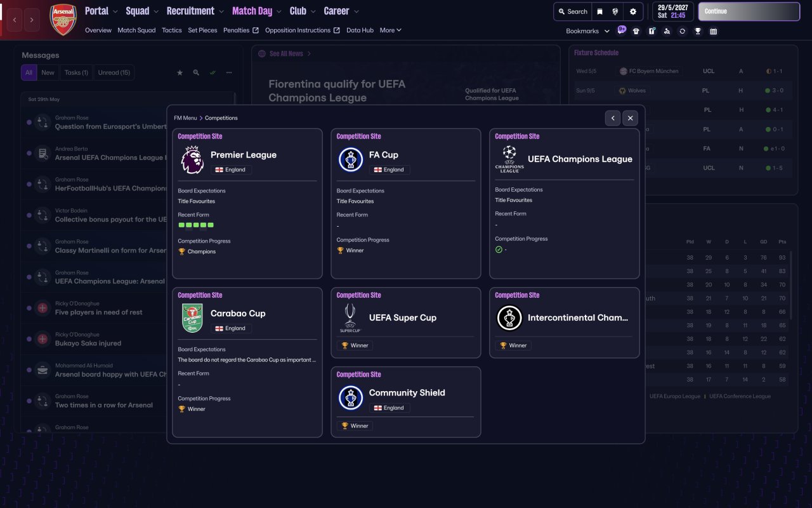Open the bookmark icon beside Search
812x508 pixels.
[x=599, y=11]
